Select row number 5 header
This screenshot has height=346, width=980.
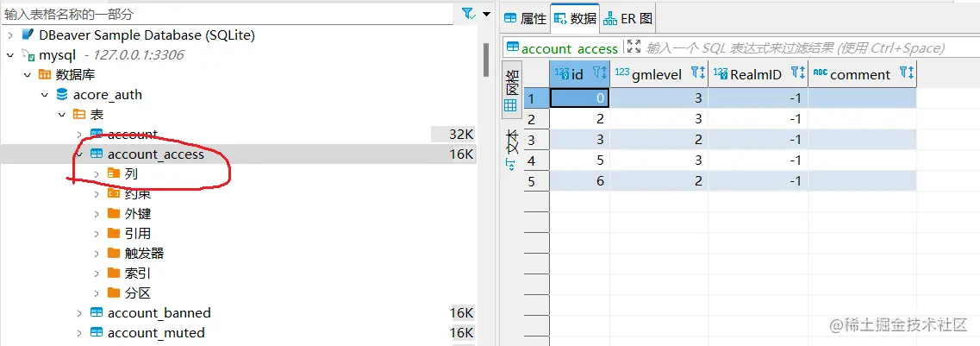pos(536,181)
